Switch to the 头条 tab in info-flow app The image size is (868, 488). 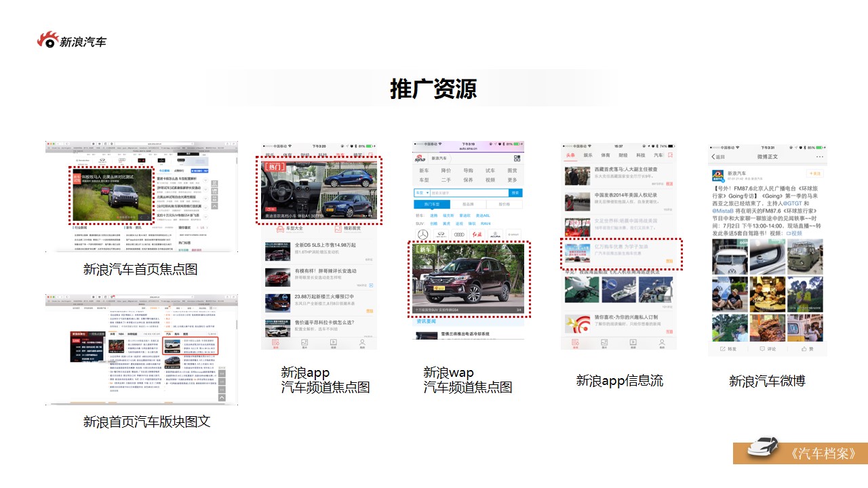(570, 155)
